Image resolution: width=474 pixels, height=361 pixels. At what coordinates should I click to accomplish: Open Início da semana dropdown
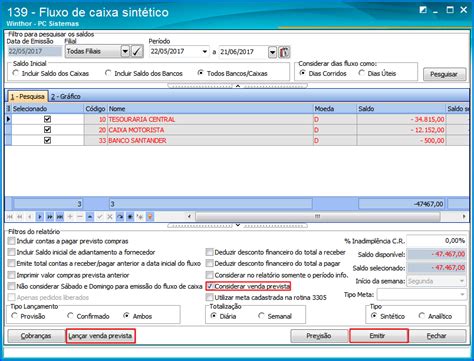point(462,281)
